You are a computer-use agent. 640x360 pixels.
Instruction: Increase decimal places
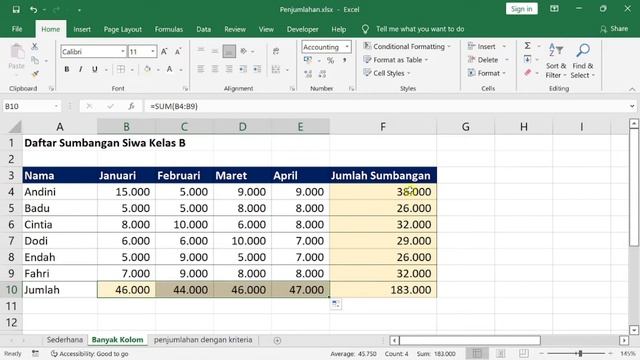308,74
